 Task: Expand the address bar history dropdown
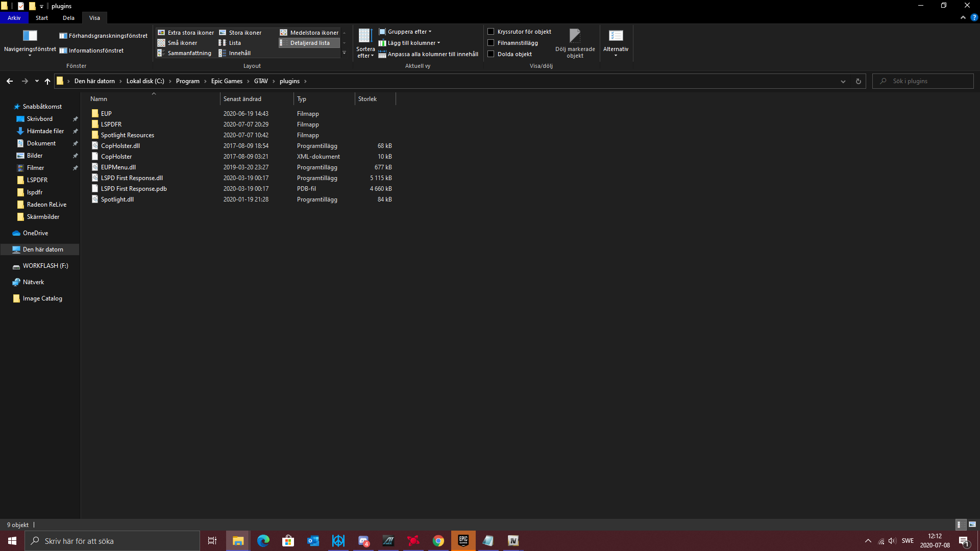click(843, 81)
